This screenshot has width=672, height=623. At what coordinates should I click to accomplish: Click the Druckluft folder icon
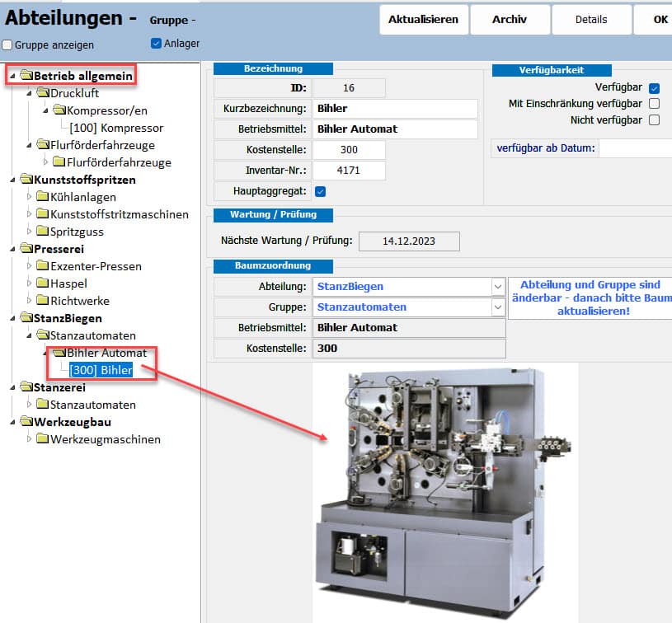point(43,93)
